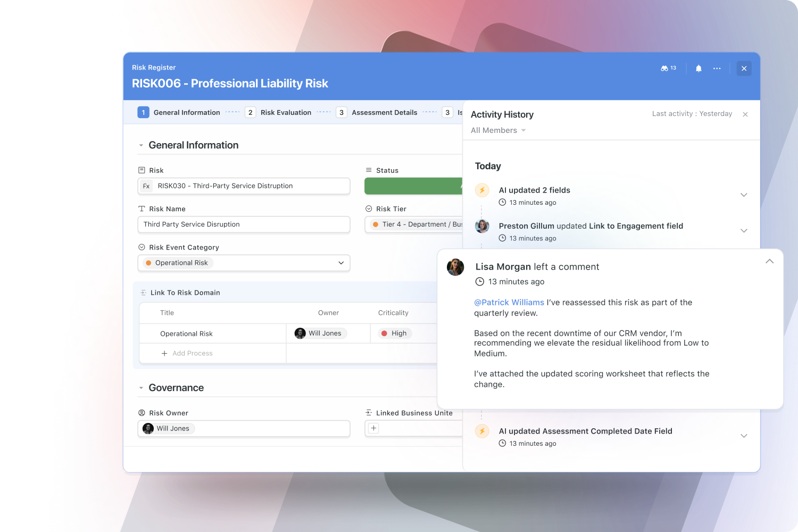Click the green Status bar
The height and width of the screenshot is (532, 798).
413,186
